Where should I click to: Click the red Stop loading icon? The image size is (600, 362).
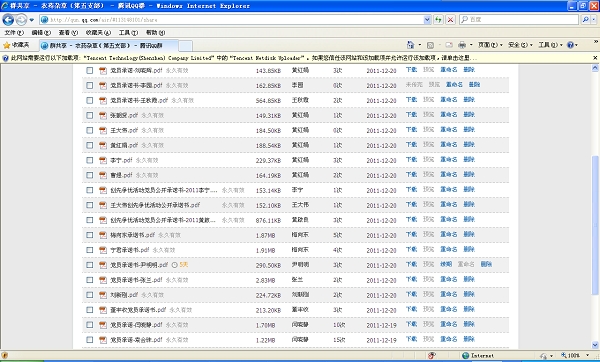[x=451, y=20]
